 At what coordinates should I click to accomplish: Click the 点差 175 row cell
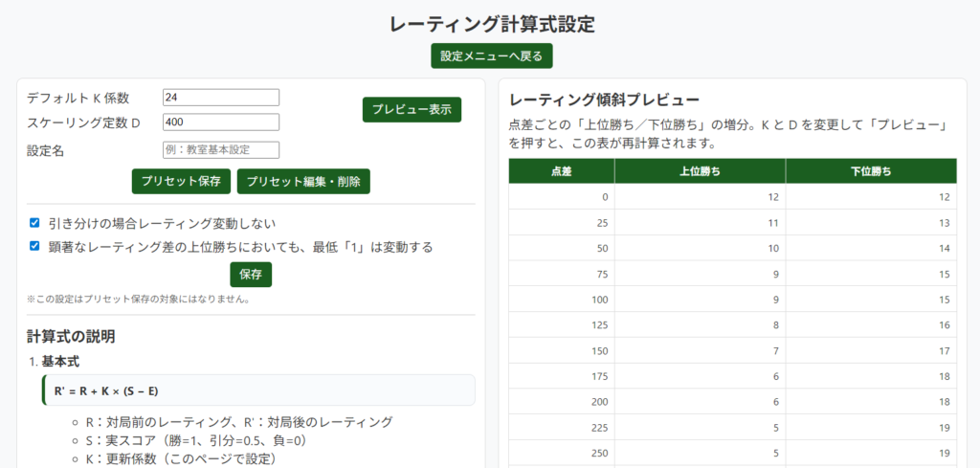[562, 376]
